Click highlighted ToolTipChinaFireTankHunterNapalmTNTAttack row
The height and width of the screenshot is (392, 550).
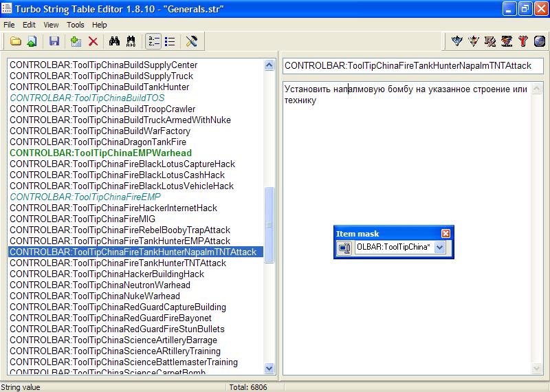tap(135, 252)
